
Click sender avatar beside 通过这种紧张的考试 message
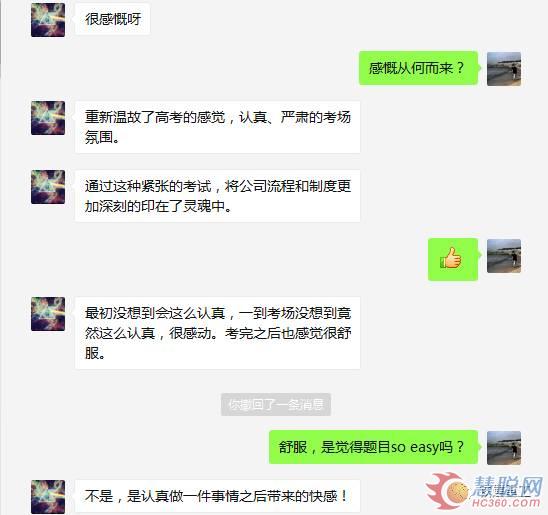click(48, 187)
